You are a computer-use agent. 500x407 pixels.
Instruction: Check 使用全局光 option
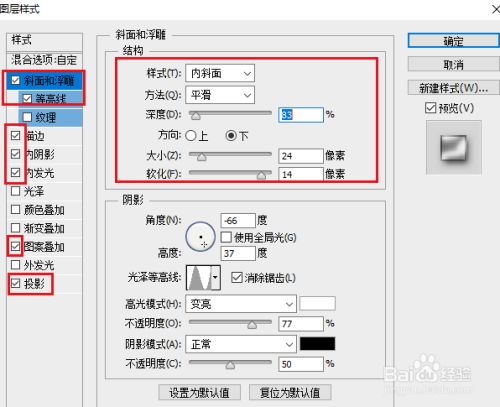point(226,237)
